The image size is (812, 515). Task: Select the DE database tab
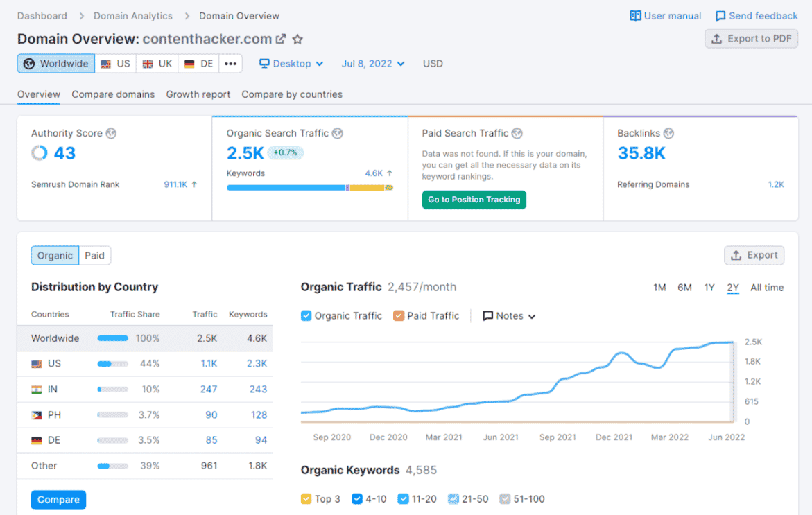199,64
